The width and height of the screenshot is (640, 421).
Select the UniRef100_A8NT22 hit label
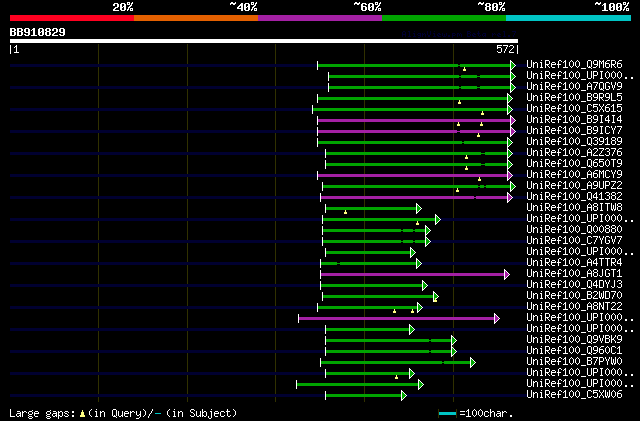574,307
